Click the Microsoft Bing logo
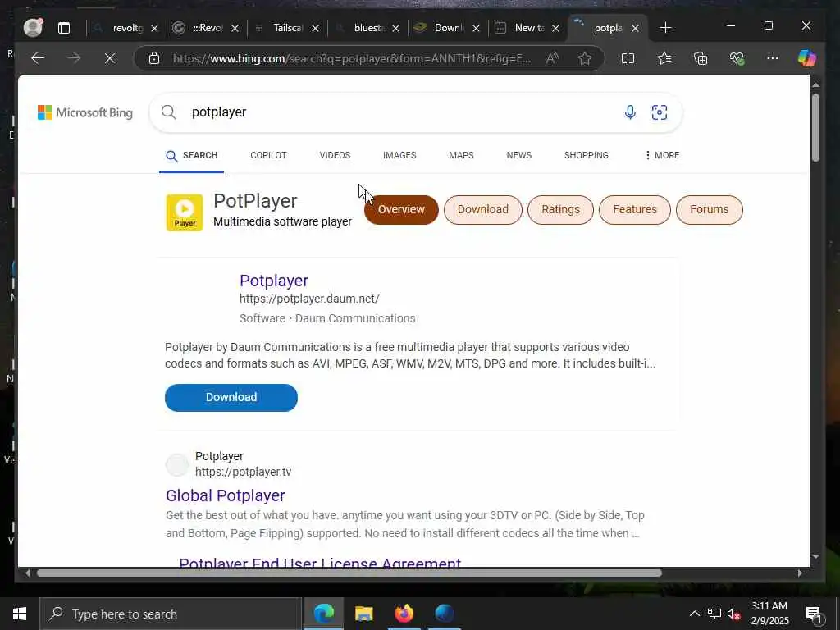Screen dimensions: 840x630 85,112
